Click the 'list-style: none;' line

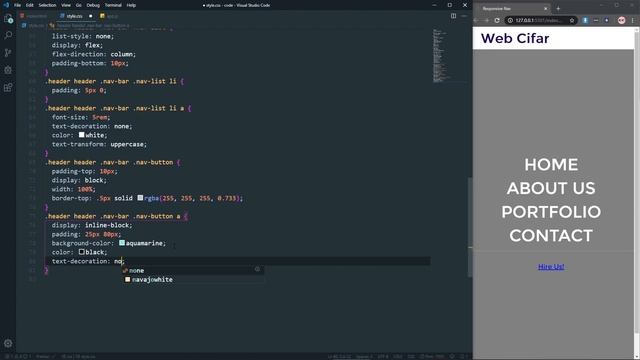pyautogui.click(x=83, y=36)
